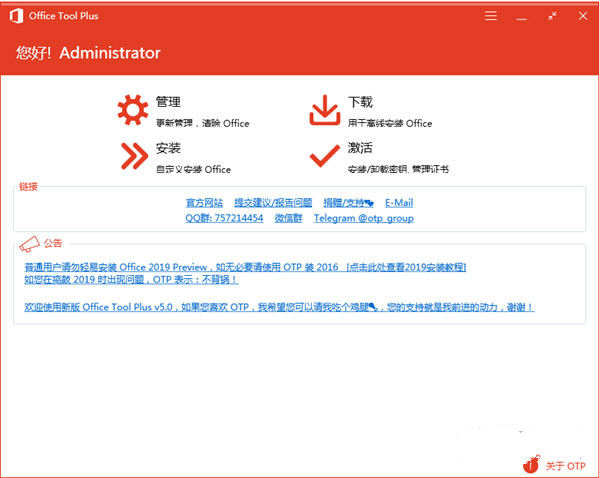This screenshot has height=478, width=600.
Task: Click the gear icon for 管理
Action: click(133, 110)
